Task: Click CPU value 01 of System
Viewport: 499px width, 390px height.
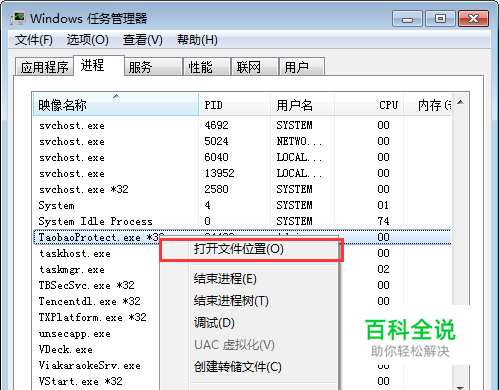Action: pos(383,205)
